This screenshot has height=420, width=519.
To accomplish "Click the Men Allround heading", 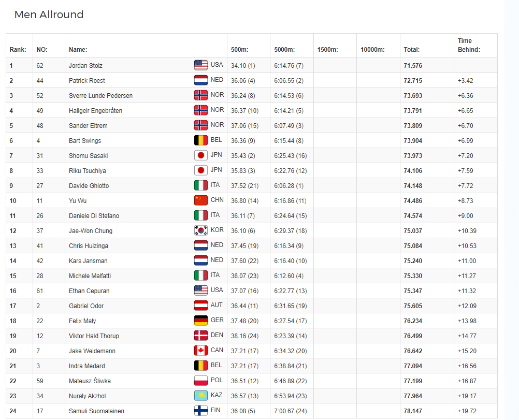I will coord(49,15).
